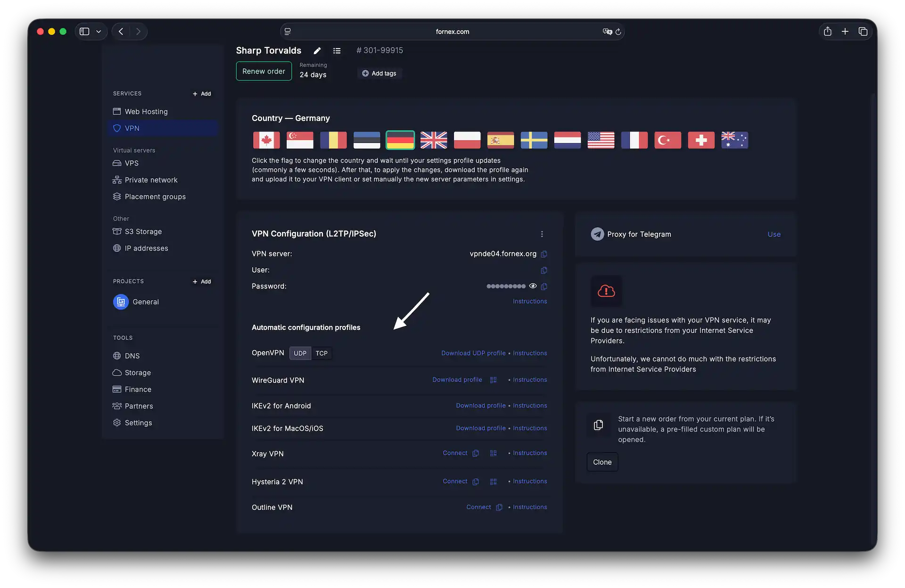Open Web Hosting in the sidebar

tap(163, 112)
